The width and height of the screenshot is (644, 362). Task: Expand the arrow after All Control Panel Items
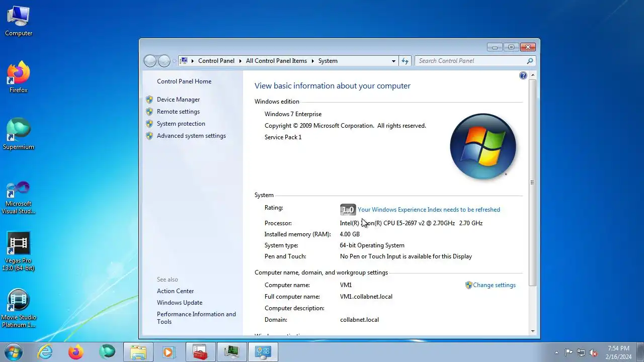pos(312,61)
